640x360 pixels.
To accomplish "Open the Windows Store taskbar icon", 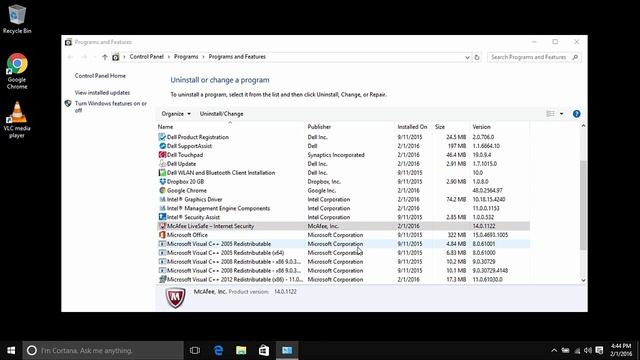I will [264, 350].
